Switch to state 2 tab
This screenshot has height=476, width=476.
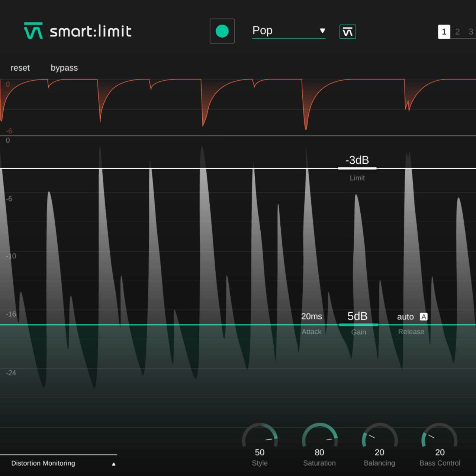coord(457,32)
